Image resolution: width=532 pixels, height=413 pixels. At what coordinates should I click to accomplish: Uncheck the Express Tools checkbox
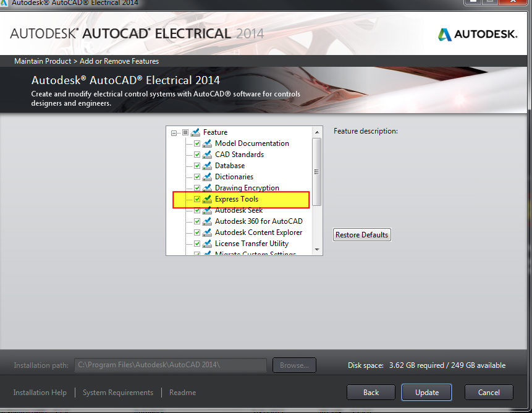pyautogui.click(x=197, y=199)
